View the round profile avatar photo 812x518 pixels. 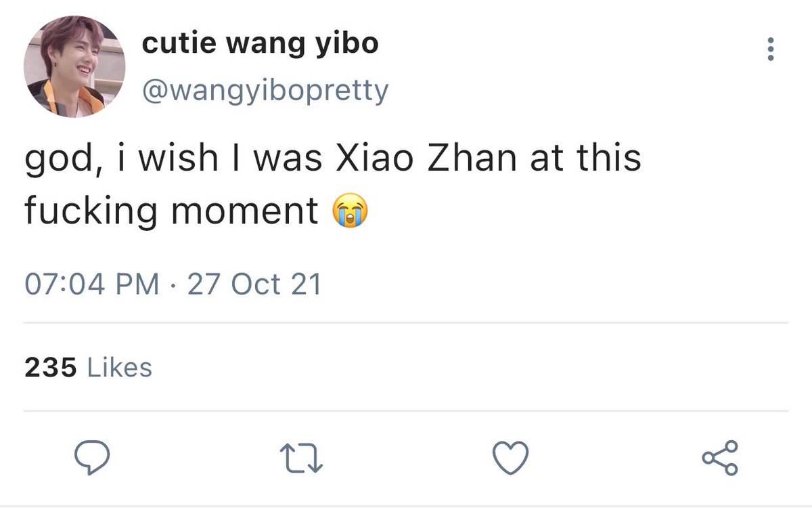[x=74, y=66]
